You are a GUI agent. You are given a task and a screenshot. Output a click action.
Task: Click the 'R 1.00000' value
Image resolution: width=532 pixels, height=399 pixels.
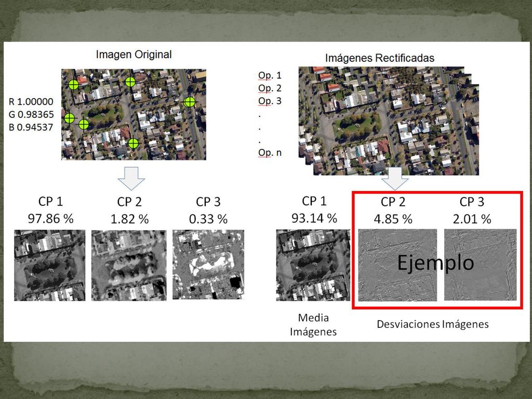click(x=31, y=101)
